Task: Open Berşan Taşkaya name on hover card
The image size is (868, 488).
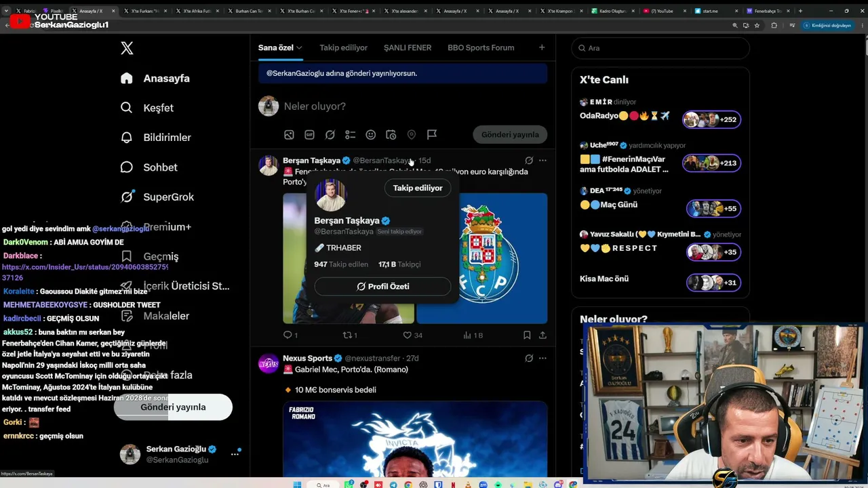Action: click(x=347, y=221)
